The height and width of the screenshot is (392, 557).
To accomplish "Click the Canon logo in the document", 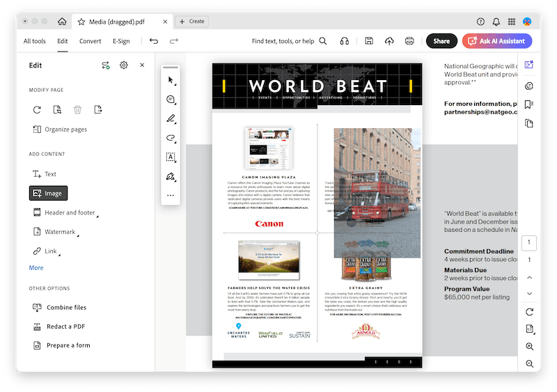I will pyautogui.click(x=269, y=224).
